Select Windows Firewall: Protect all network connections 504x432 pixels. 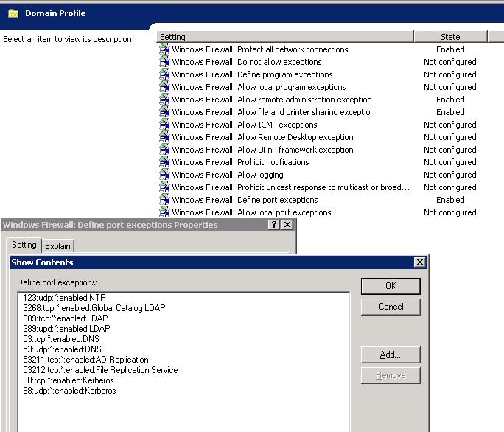(260, 49)
